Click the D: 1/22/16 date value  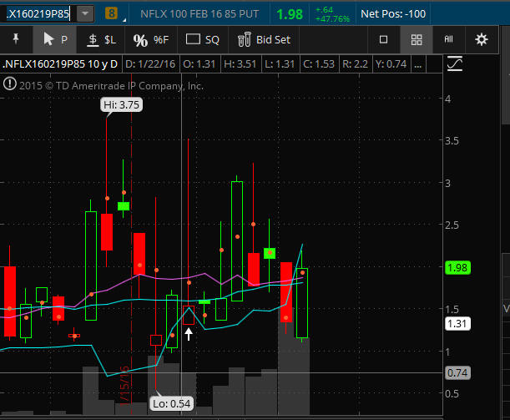[150, 64]
